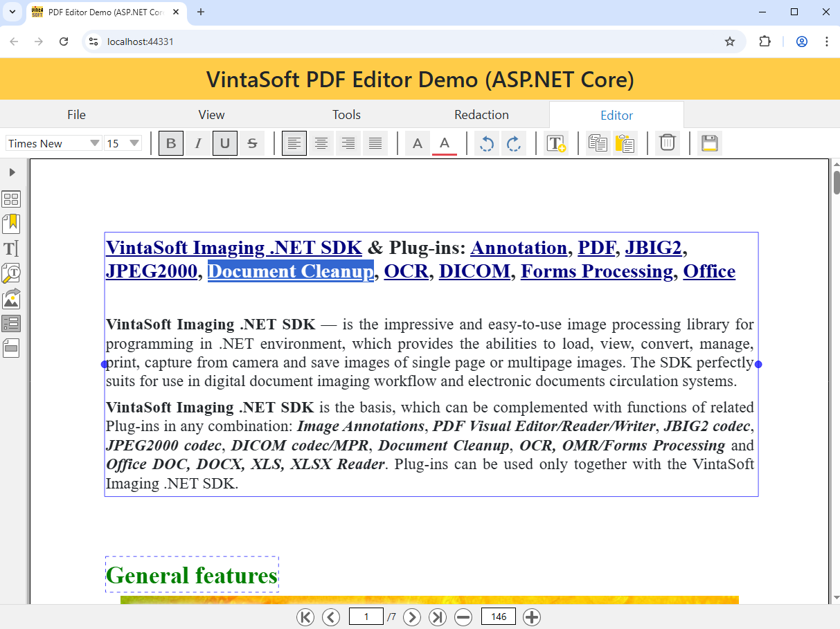This screenshot has width=840, height=629.
Task: Click the trash can delete icon
Action: (667, 143)
